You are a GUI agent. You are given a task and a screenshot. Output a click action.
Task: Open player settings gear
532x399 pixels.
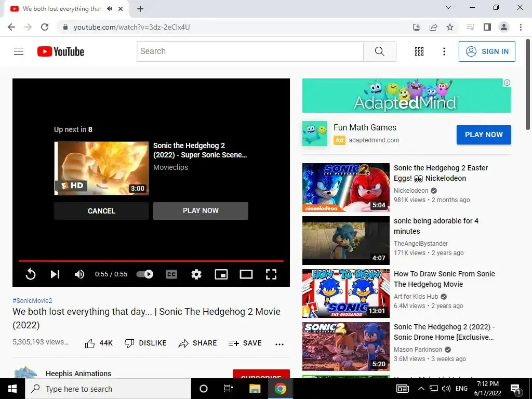pos(196,274)
